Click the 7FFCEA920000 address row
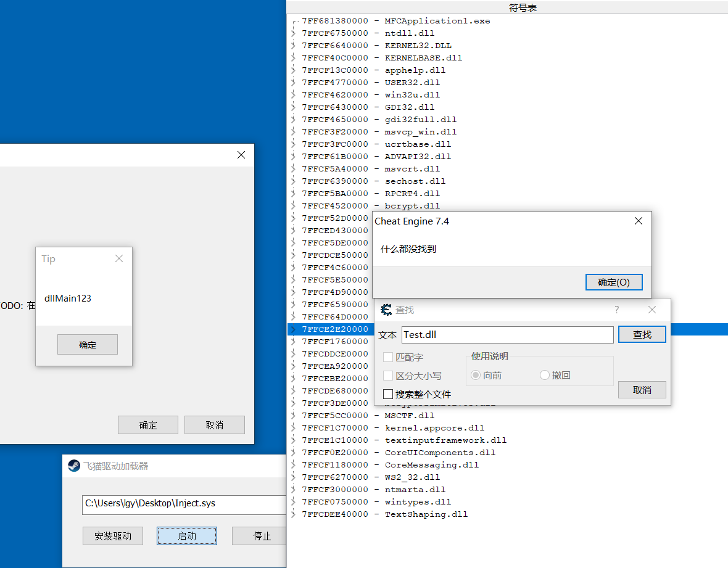 point(335,366)
